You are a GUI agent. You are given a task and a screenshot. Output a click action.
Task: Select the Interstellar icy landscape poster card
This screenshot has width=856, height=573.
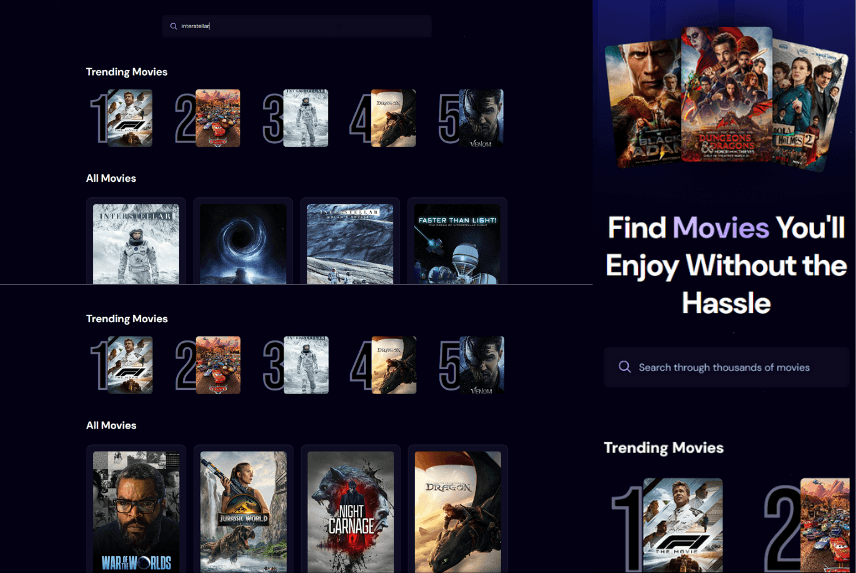pyautogui.click(x=350, y=243)
